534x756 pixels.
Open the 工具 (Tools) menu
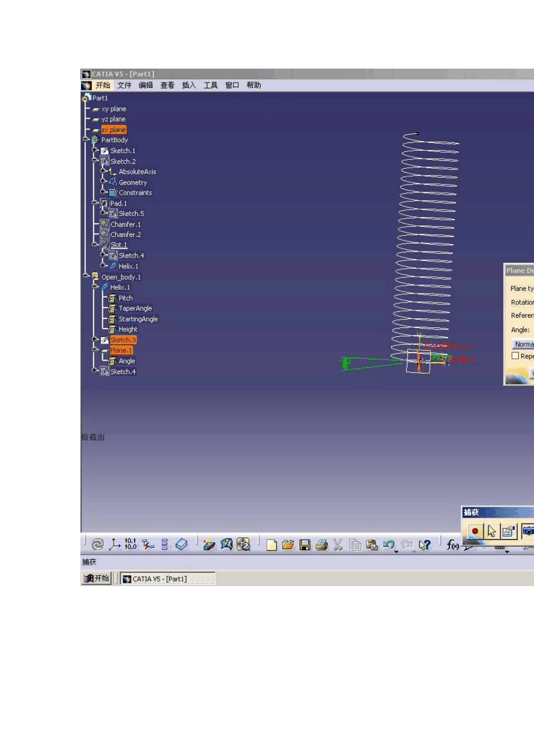click(210, 85)
